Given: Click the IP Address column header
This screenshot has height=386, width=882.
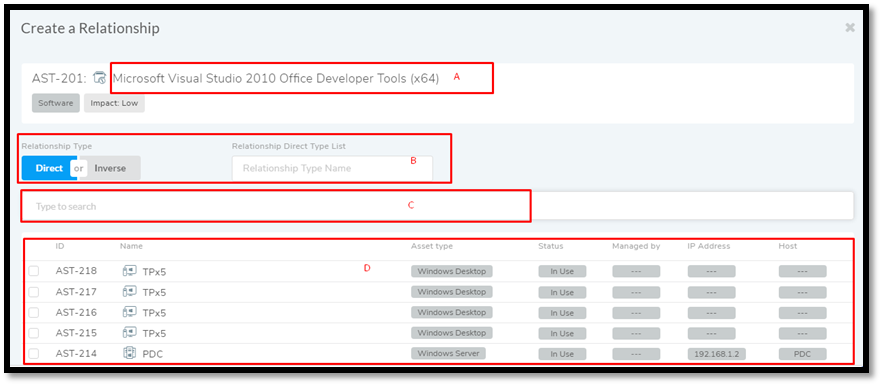Looking at the screenshot, I should pos(709,246).
